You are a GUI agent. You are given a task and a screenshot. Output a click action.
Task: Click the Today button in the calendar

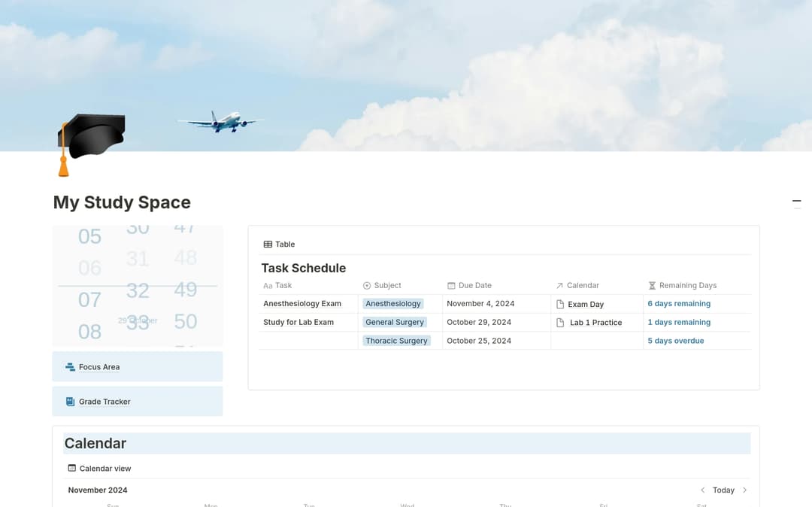point(723,490)
